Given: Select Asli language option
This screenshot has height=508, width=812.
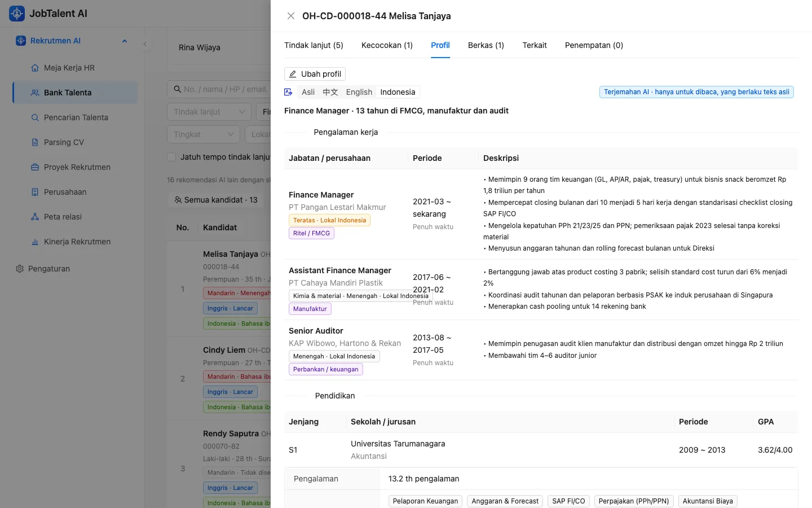Looking at the screenshot, I should pos(308,92).
